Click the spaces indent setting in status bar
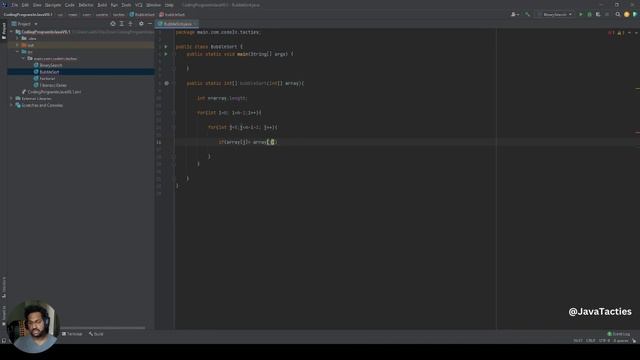Screen dimensions: 640x360 tap(620, 340)
